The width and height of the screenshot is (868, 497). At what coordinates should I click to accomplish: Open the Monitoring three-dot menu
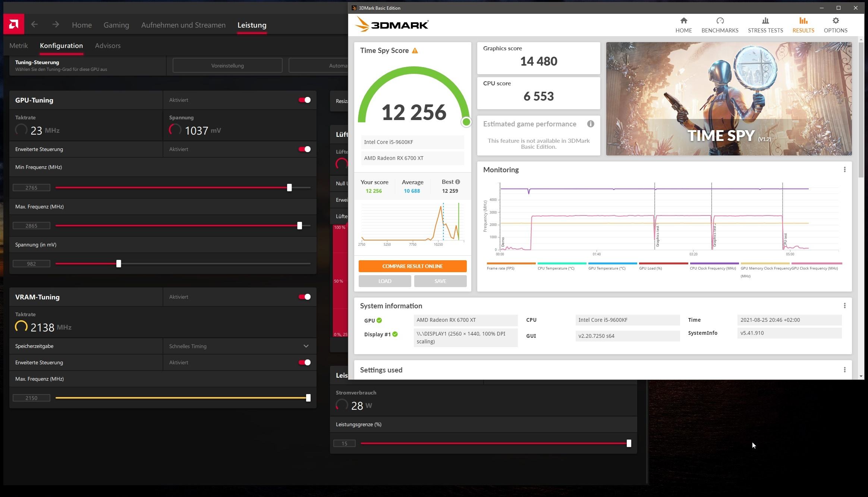tap(845, 170)
